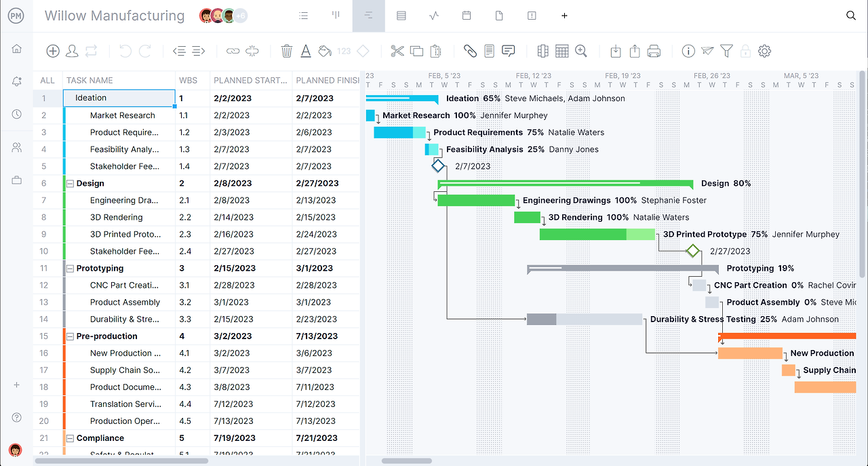
Task: Open files view tab
Action: click(499, 16)
